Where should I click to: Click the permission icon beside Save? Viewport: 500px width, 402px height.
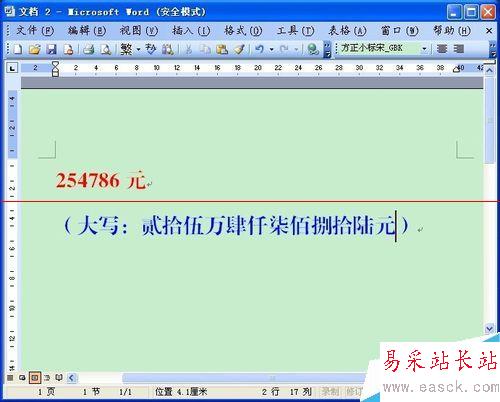pos(68,49)
